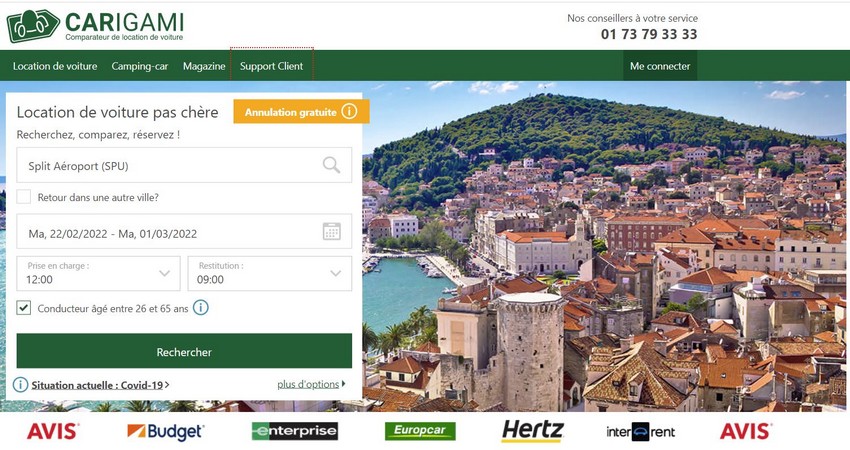This screenshot has height=450, width=850.
Task: Click the Hertz brand logo
Action: tap(532, 431)
